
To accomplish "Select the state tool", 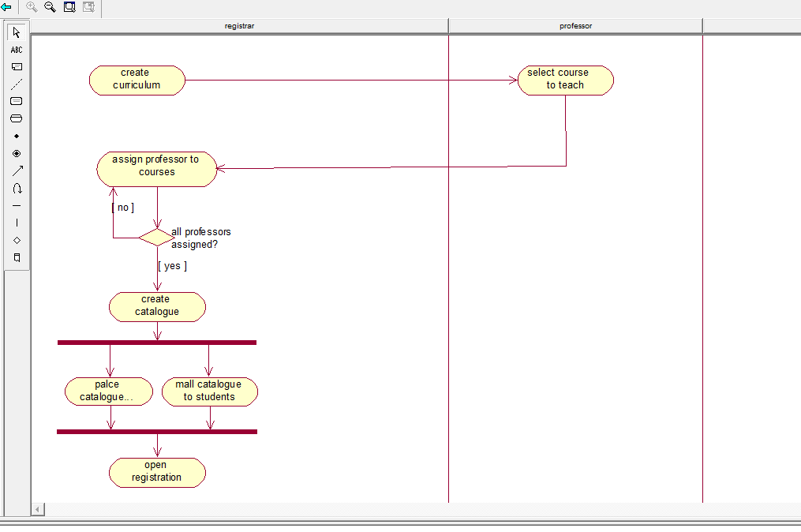I will (x=17, y=101).
